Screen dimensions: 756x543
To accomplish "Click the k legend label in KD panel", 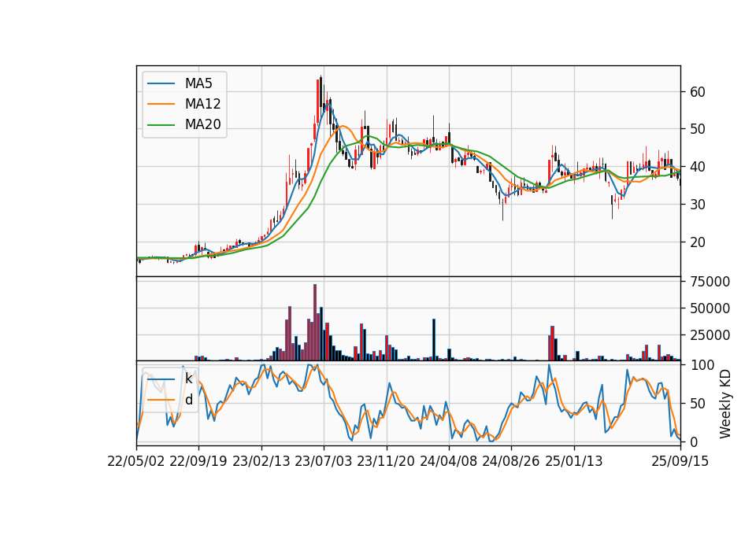I will click(x=188, y=379).
